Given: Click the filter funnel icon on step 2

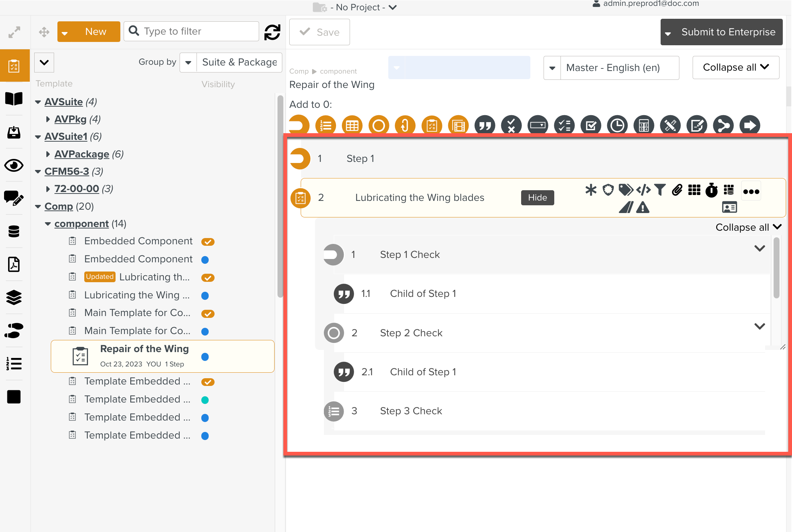Looking at the screenshot, I should (660, 190).
